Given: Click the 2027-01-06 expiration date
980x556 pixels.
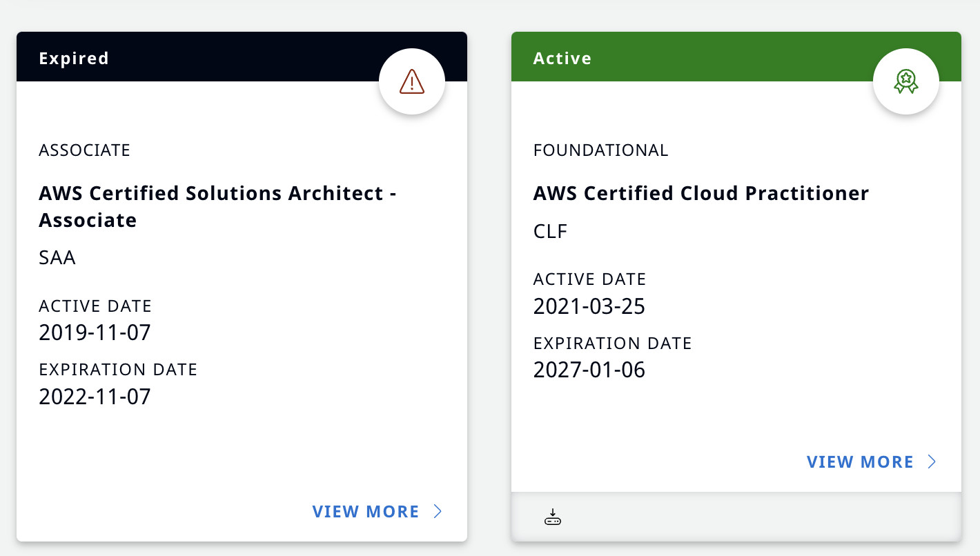Looking at the screenshot, I should coord(589,370).
